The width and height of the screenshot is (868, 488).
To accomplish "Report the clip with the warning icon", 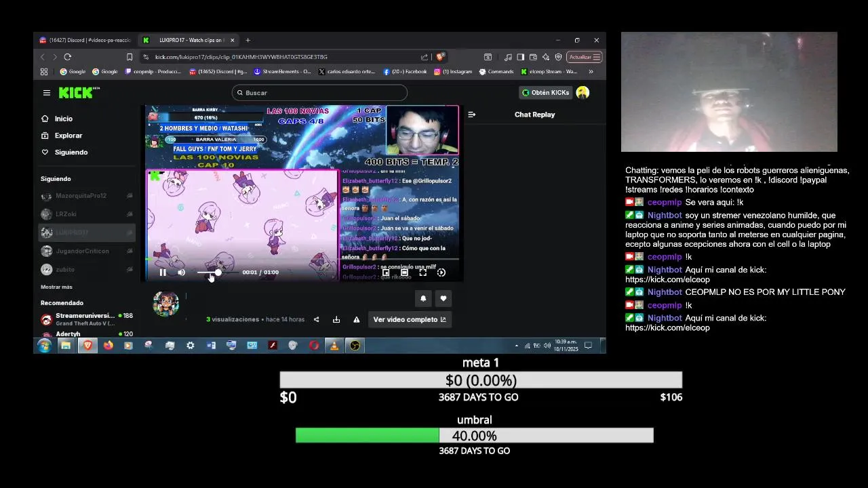I will [357, 320].
